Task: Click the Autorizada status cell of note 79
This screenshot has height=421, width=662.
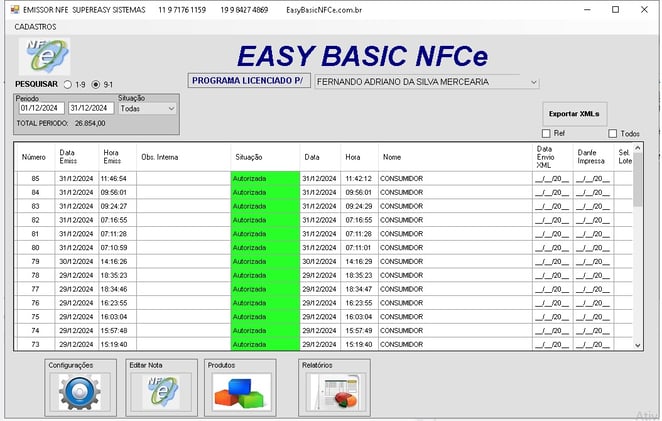Action: click(x=265, y=261)
